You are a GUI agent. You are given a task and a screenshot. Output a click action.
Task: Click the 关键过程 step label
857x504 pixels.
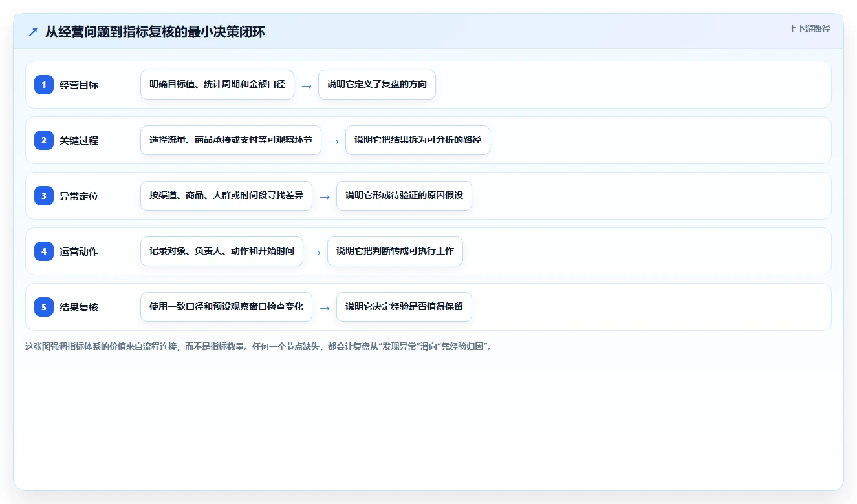point(79,140)
